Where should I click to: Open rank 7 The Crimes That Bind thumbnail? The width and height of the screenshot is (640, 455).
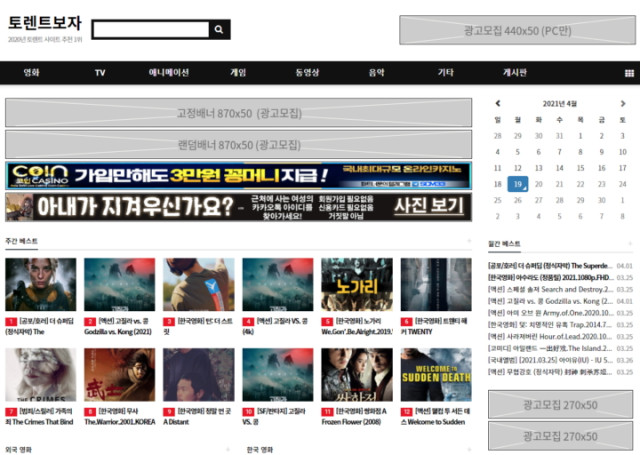pos(40,375)
